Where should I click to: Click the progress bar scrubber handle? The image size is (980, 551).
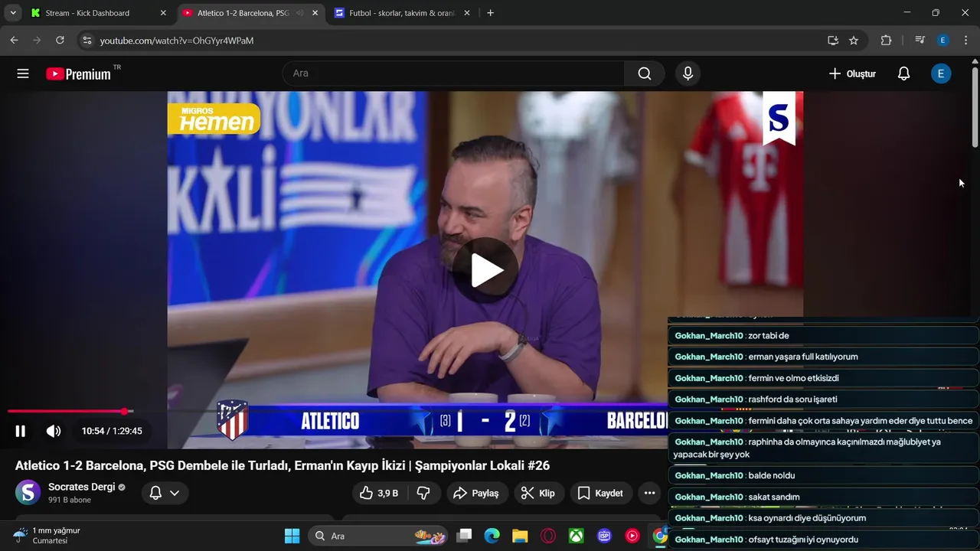(126, 412)
